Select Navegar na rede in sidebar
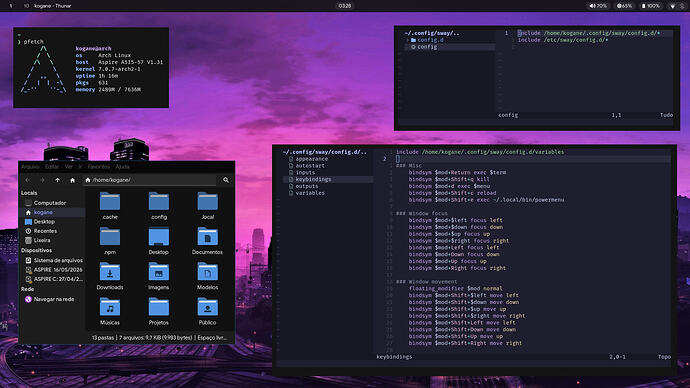This screenshot has height=388, width=690. (52, 299)
